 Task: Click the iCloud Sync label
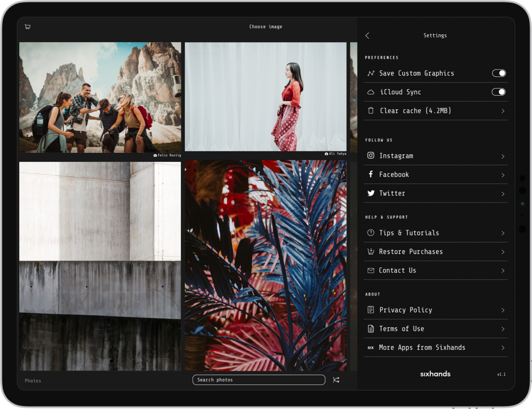click(x=400, y=92)
